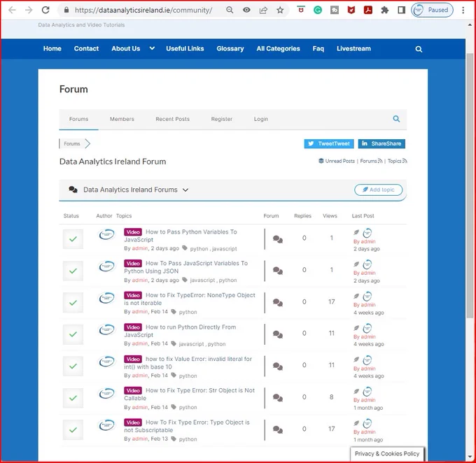This screenshot has height=463, width=476.
Task: Click the Add topic button
Action: [378, 190]
